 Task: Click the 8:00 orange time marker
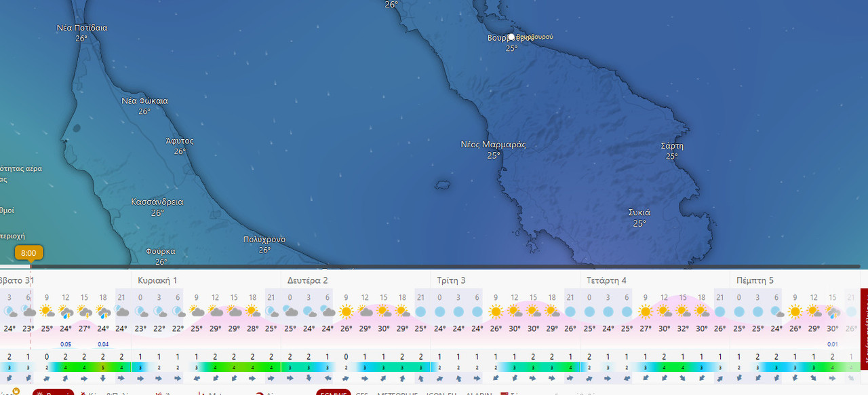[x=28, y=253]
